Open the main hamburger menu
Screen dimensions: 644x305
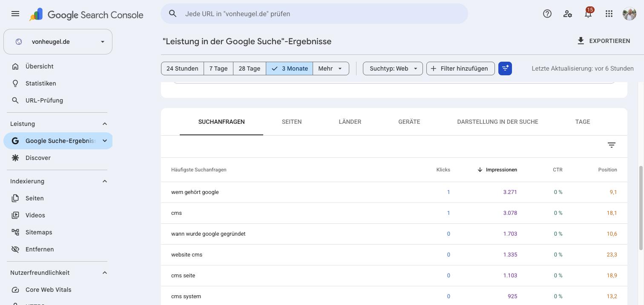pos(15,14)
